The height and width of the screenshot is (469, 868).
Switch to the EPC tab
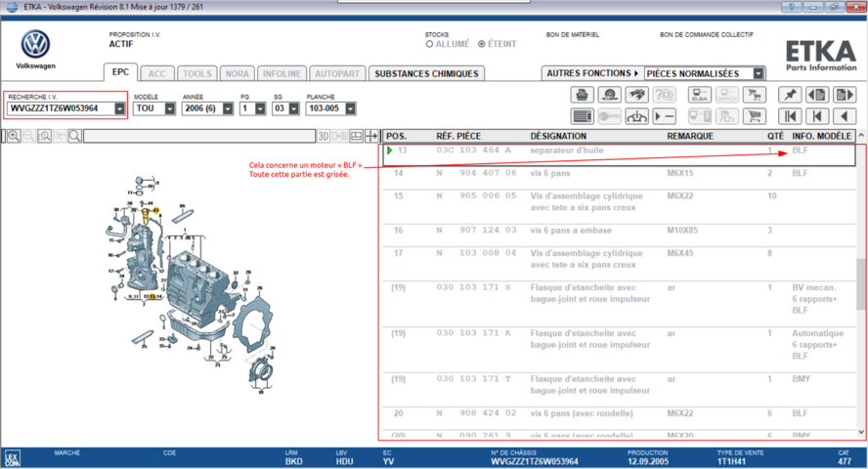pyautogui.click(x=120, y=72)
